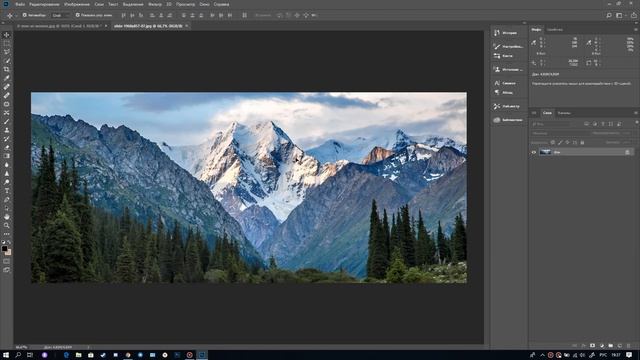Open the opacity dropdown in Layers panel
Image resolution: width=640 pixels, height=360 pixels.
click(627, 133)
